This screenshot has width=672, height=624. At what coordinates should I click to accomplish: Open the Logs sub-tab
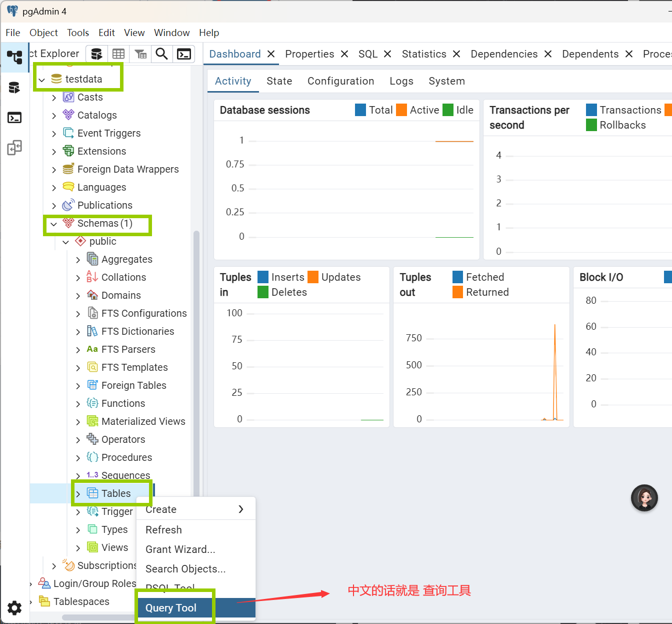tap(401, 81)
